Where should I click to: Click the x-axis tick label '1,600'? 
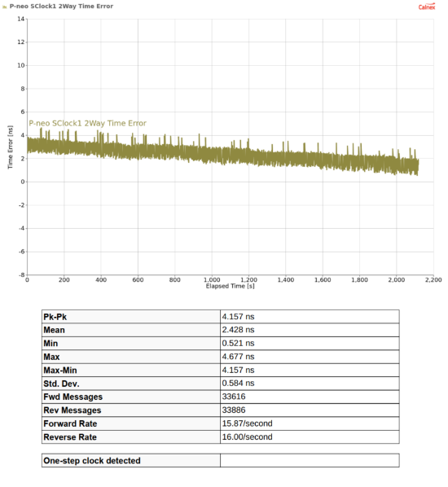coord(323,280)
